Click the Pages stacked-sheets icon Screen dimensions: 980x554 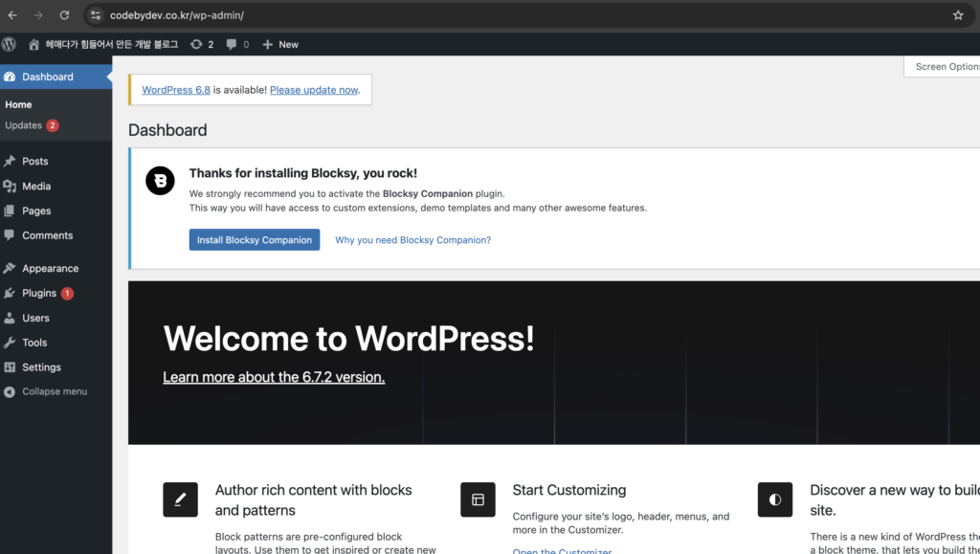click(10, 211)
